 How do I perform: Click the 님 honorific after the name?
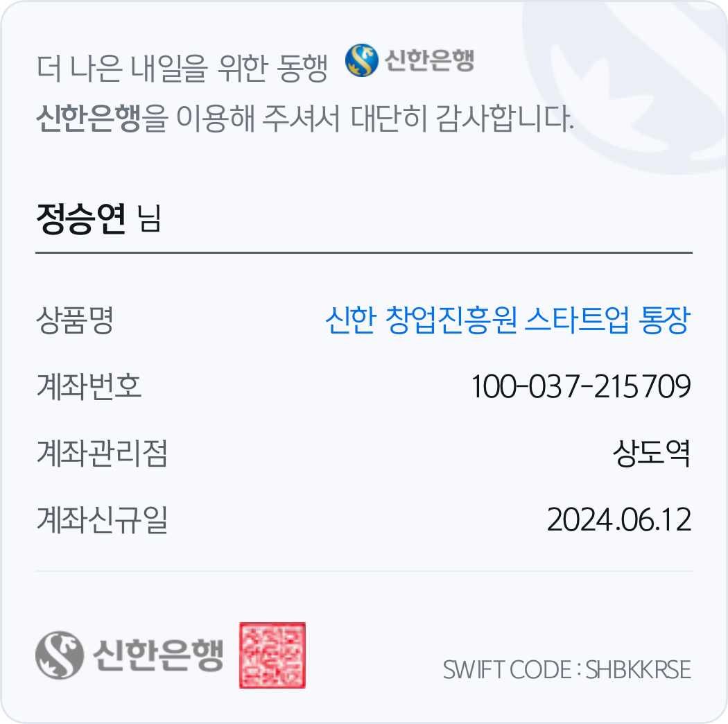tap(150, 218)
